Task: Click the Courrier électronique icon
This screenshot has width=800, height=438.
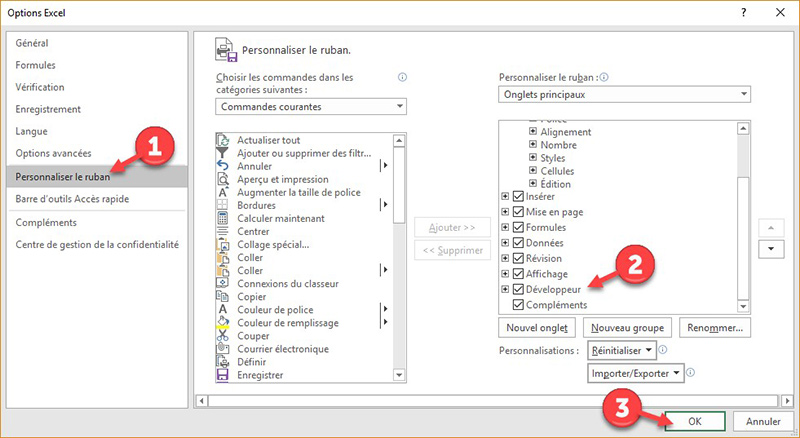Action: [x=223, y=349]
